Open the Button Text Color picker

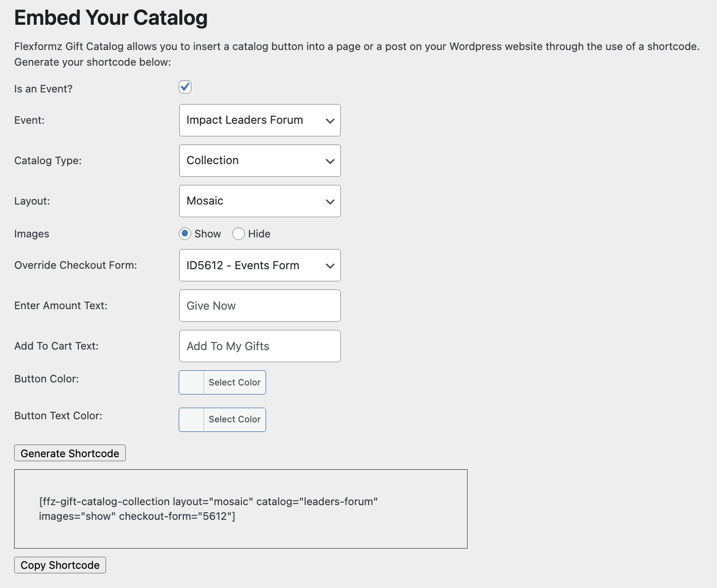coord(234,419)
